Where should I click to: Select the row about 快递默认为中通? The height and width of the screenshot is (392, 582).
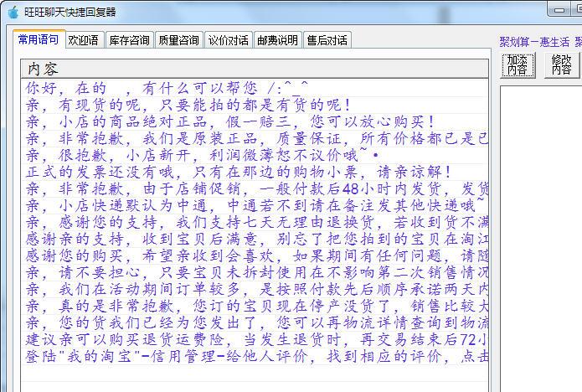click(x=251, y=205)
